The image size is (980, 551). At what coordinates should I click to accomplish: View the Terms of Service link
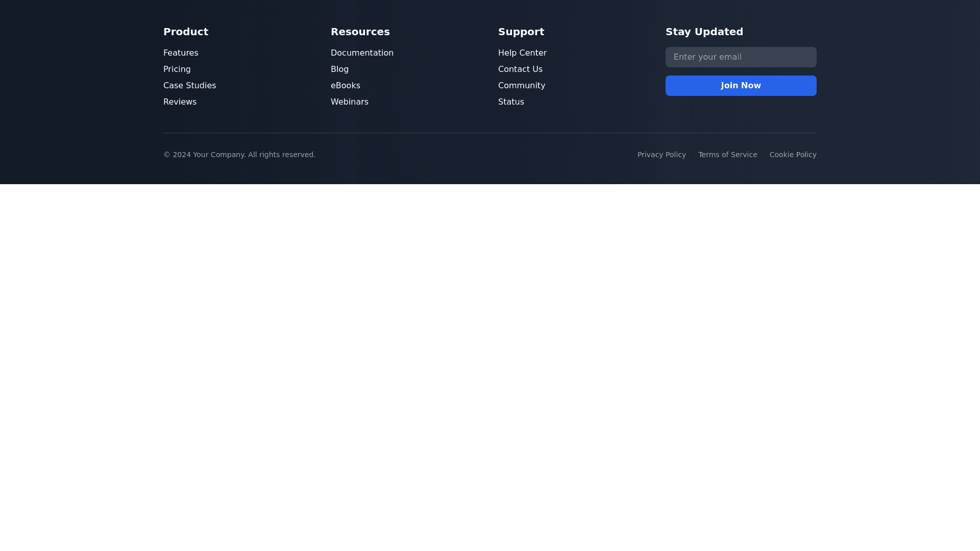727,155
